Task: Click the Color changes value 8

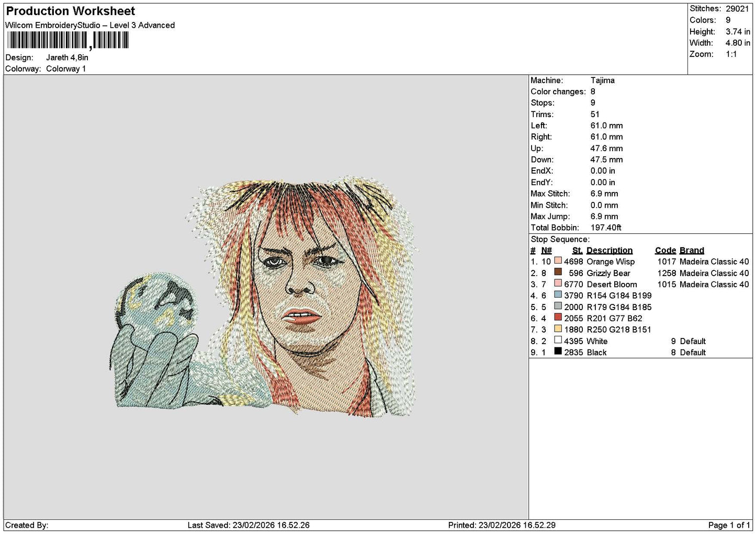Action: (593, 92)
